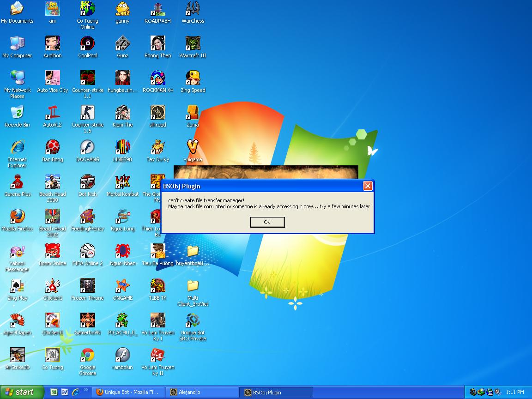
Task: Select the Kiem The shortcut
Action: pyautogui.click(x=122, y=117)
